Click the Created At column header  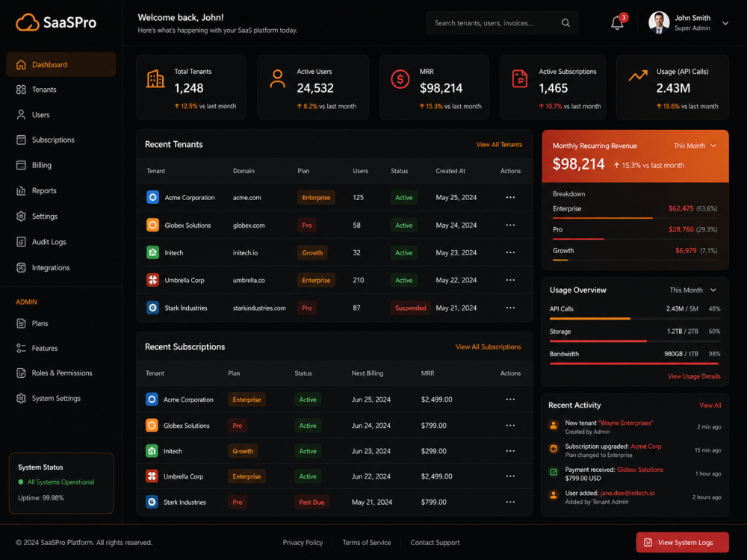coord(450,170)
